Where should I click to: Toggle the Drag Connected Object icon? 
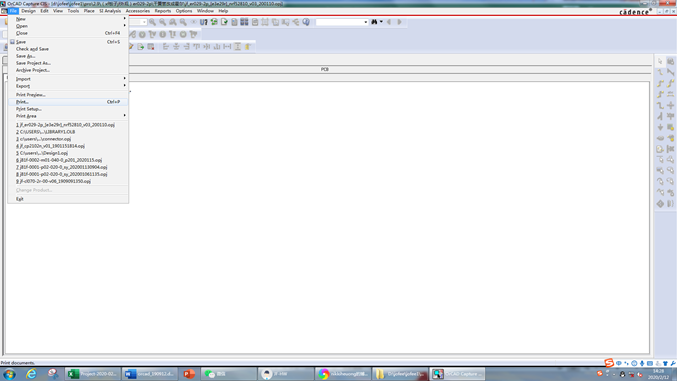point(285,22)
